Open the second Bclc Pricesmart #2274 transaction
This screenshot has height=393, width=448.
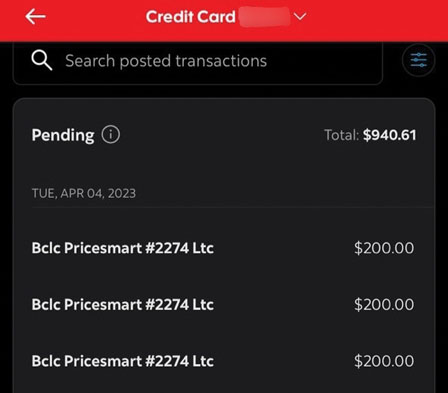223,304
